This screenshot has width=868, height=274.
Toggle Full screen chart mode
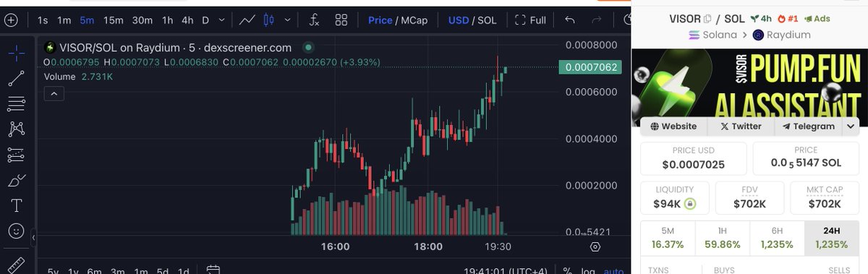tap(530, 20)
